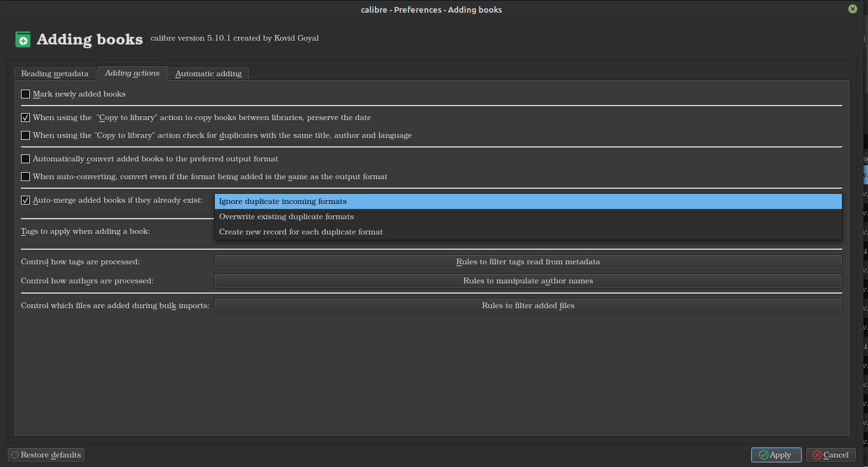Uncheck preserve the date for Copy to library
This screenshot has width=868, height=467.
pyautogui.click(x=25, y=118)
